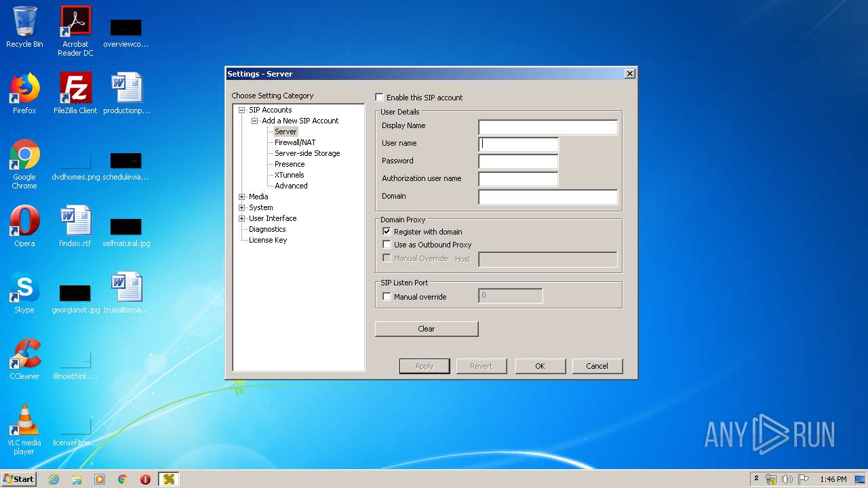Open Windows Explorer from the taskbar
Viewport: 868px width, 488px height.
[x=77, y=479]
